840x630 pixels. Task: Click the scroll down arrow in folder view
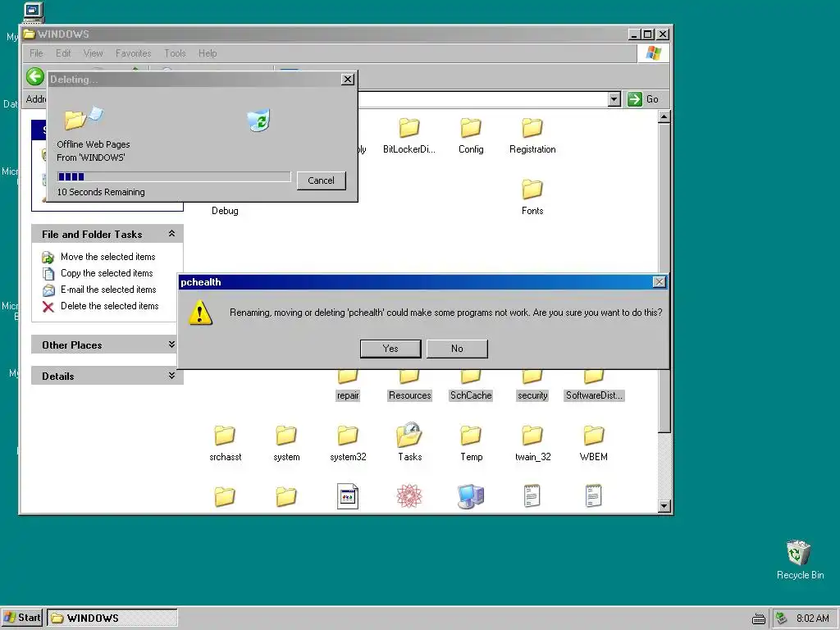(x=664, y=505)
